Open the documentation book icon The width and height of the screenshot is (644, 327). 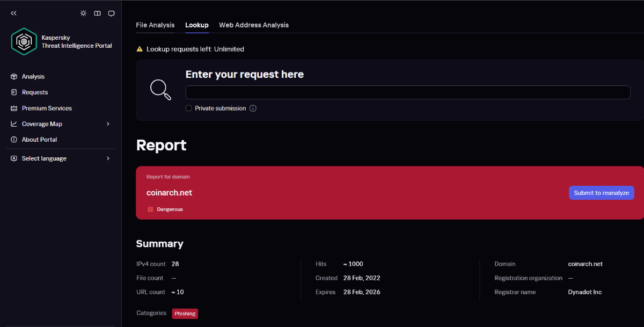(97, 13)
